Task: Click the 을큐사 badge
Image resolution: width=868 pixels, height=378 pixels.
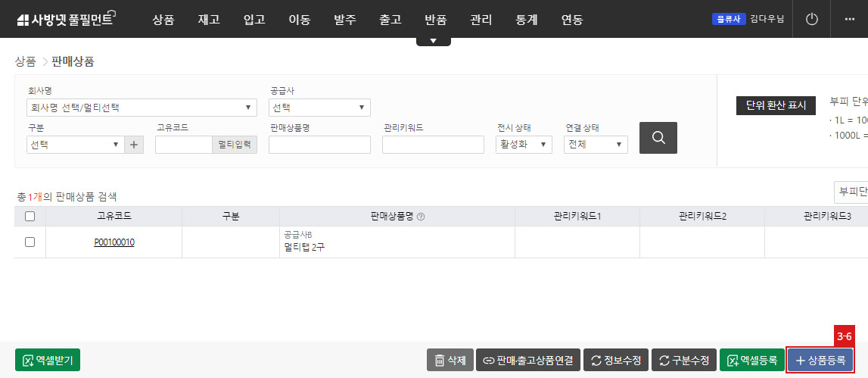Action: pos(729,20)
